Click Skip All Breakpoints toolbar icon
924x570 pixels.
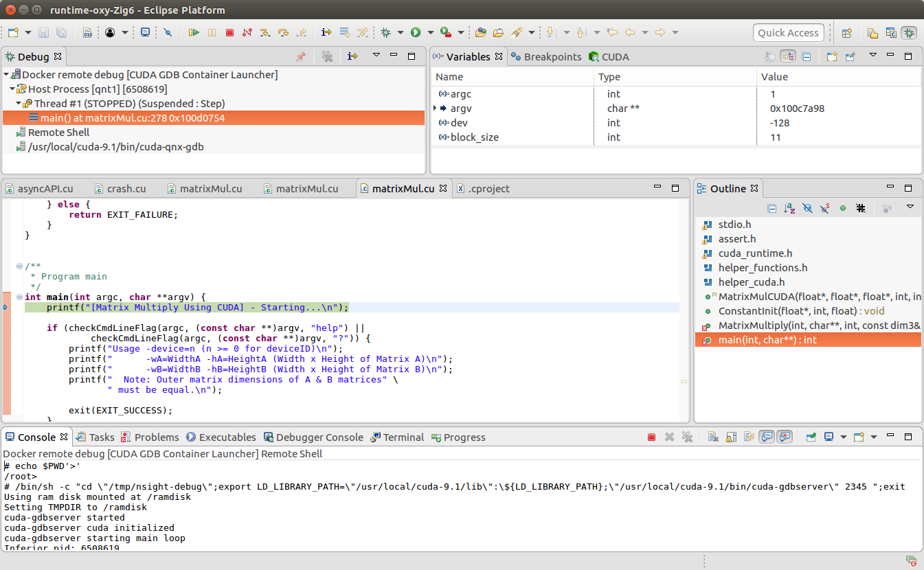click(168, 32)
